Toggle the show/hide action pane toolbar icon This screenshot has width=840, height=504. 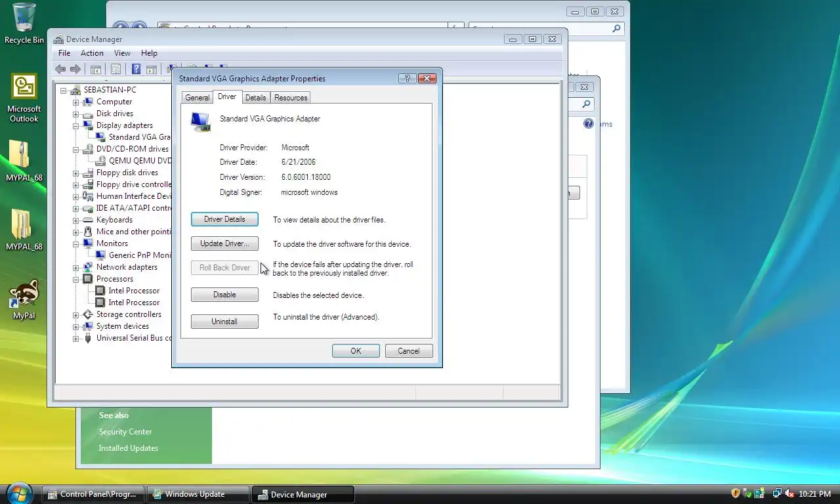151,69
